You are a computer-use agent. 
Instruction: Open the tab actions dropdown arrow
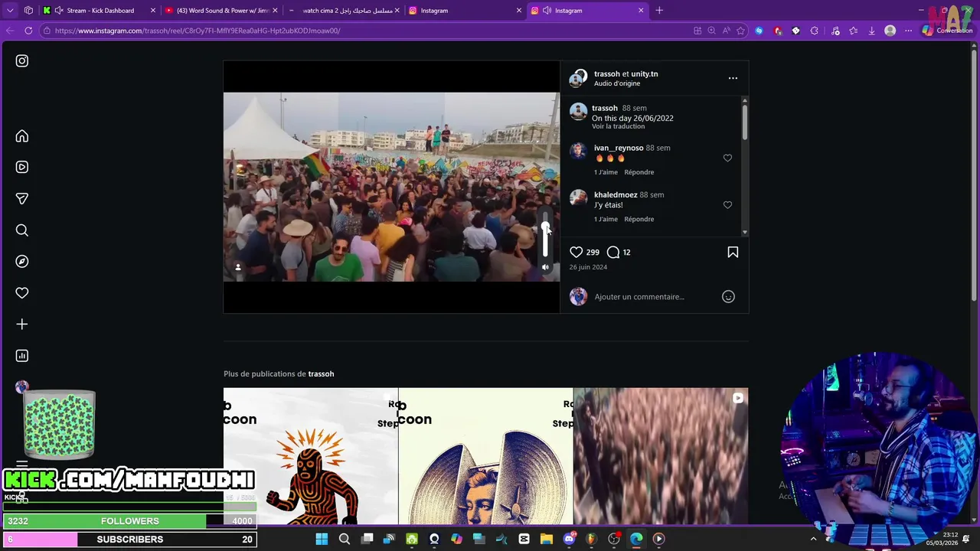(10, 11)
